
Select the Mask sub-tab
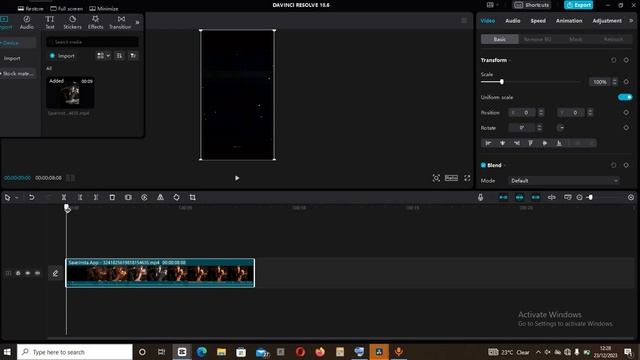coord(576,39)
